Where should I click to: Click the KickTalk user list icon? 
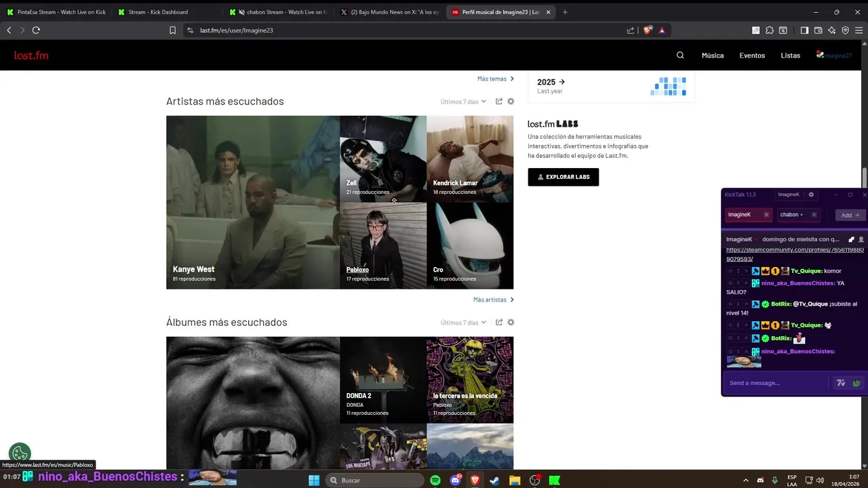click(x=861, y=239)
